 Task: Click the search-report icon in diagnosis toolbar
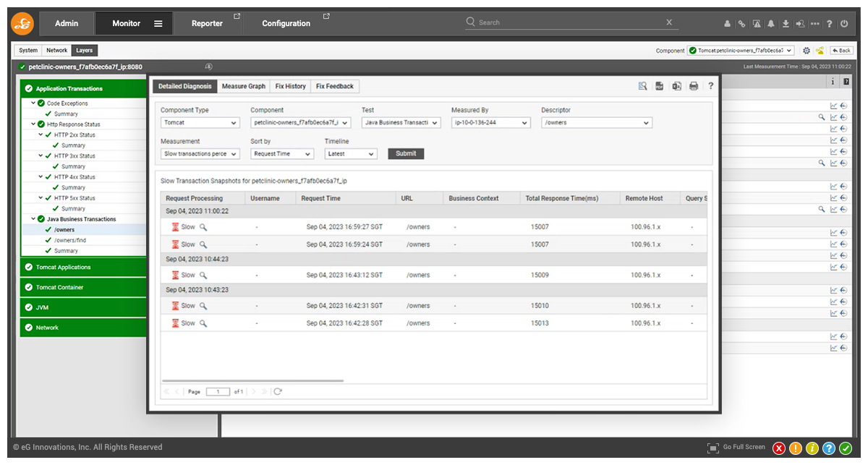[642, 86]
